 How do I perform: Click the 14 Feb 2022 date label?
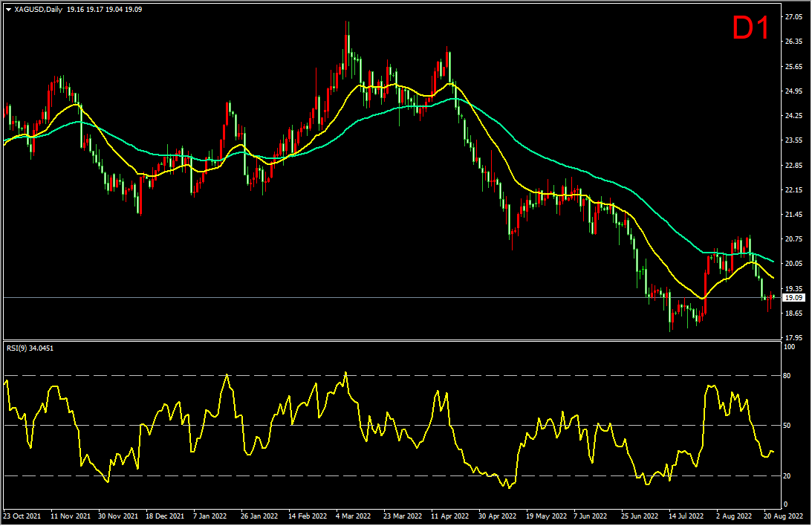coord(308,516)
